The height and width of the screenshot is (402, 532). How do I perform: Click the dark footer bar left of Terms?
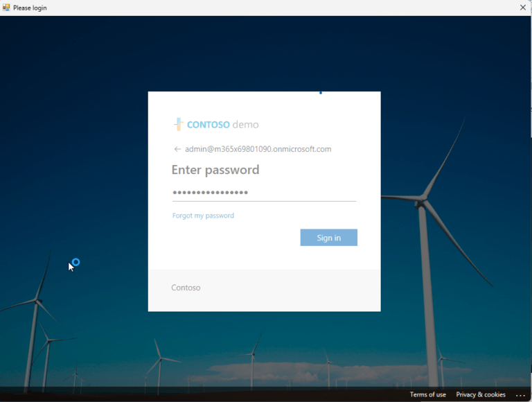click(208, 394)
